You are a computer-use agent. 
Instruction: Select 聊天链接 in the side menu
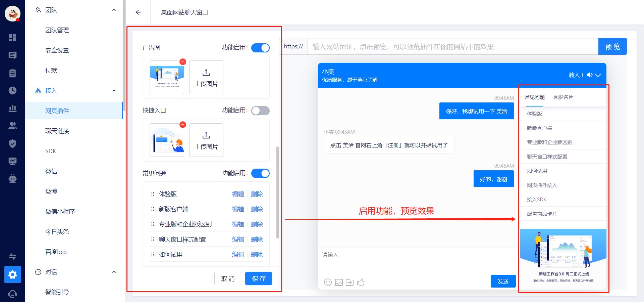tap(57, 131)
